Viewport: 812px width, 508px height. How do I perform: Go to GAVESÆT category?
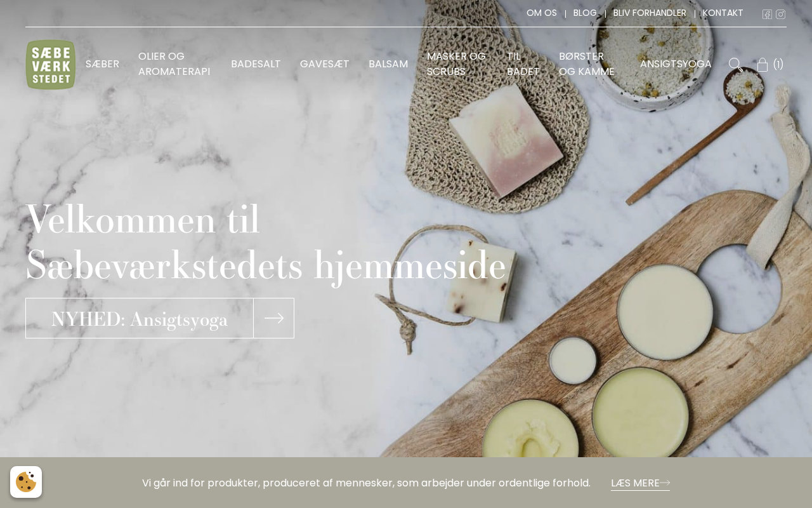point(325,64)
